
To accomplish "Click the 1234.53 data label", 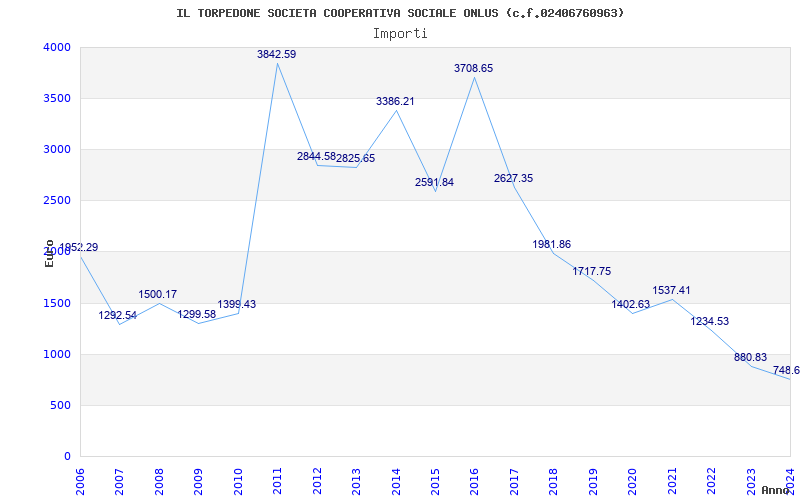I will click(710, 321).
